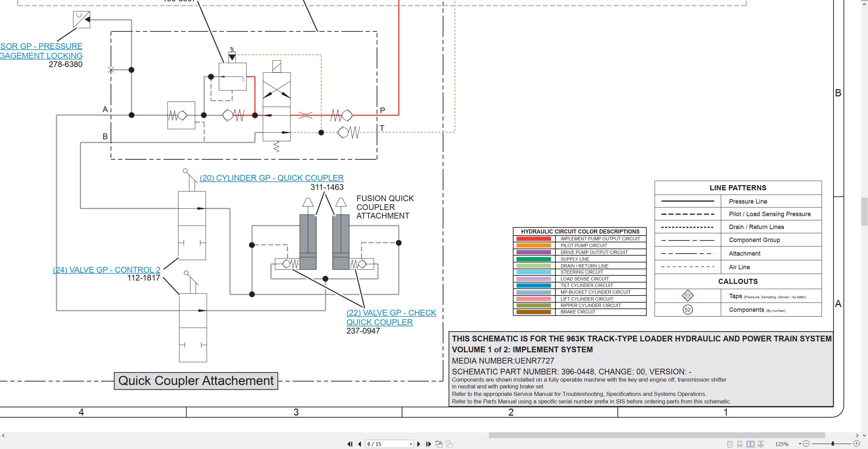Click the LINE PATTERNS heading

[x=738, y=188]
